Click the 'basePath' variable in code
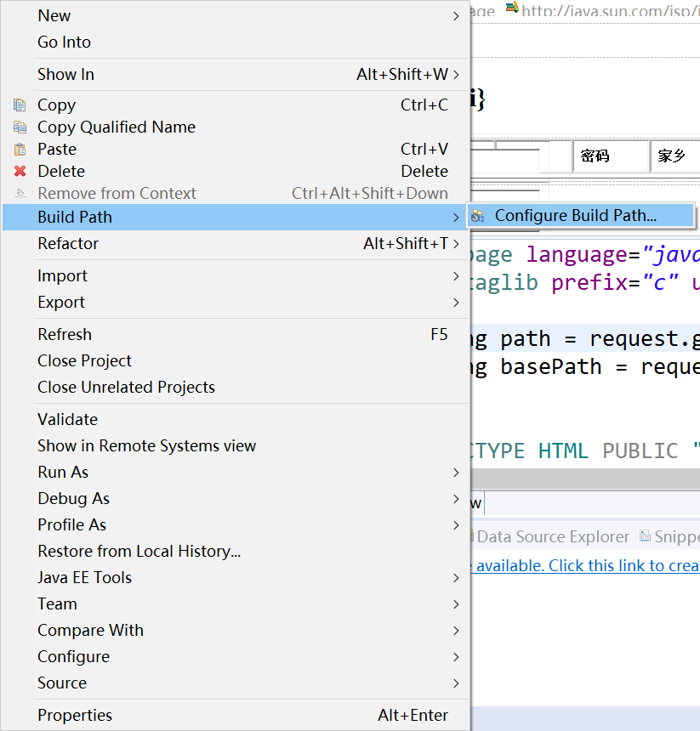The width and height of the screenshot is (700, 731). click(x=551, y=367)
